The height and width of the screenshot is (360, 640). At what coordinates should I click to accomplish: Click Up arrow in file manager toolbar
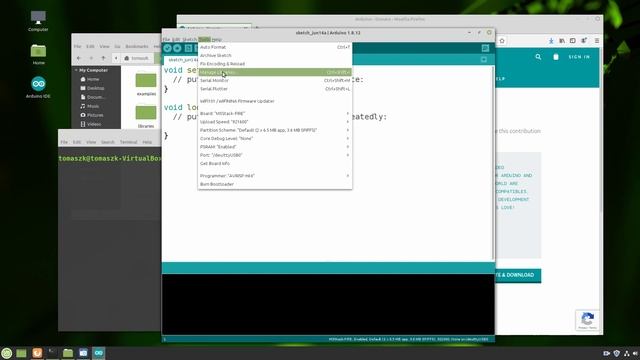click(x=104, y=58)
